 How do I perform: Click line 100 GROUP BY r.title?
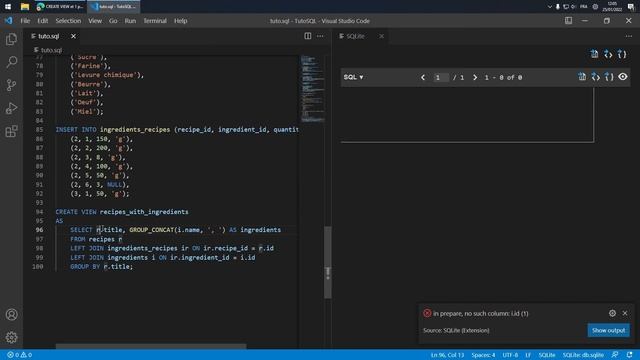(102, 267)
